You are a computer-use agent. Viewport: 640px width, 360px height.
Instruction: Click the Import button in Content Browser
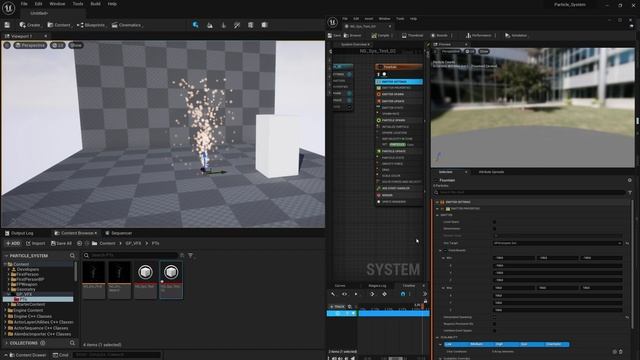click(x=36, y=243)
